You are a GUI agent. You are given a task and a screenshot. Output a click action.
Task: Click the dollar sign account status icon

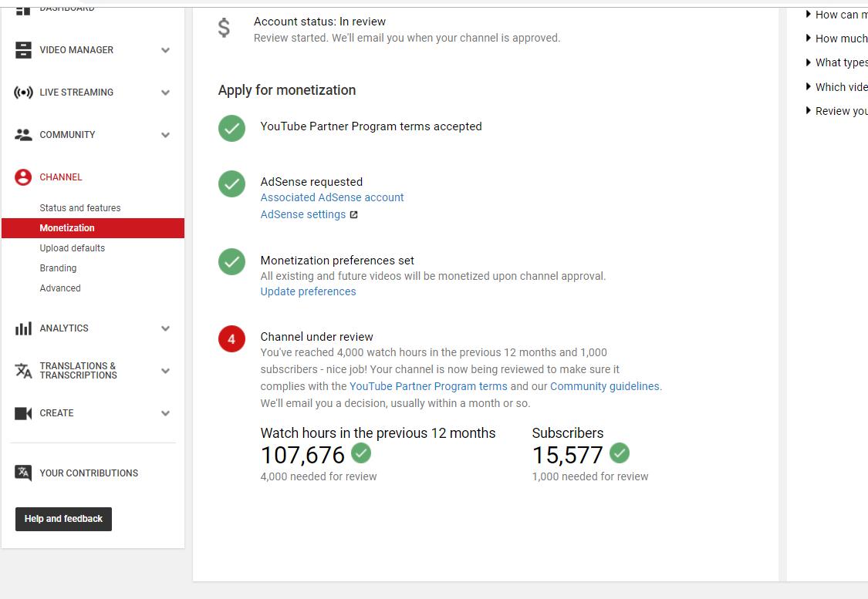(x=224, y=28)
